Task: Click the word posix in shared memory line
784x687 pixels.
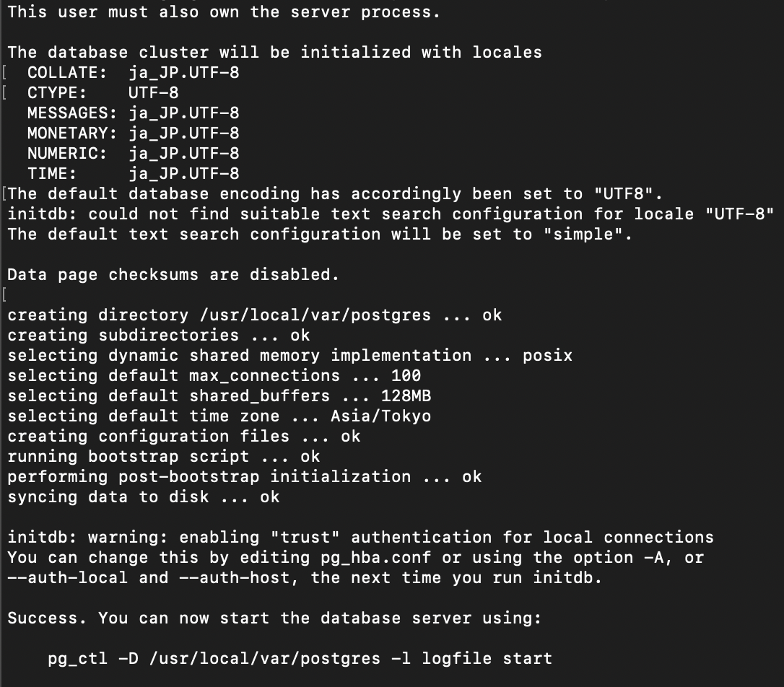Action: [547, 356]
